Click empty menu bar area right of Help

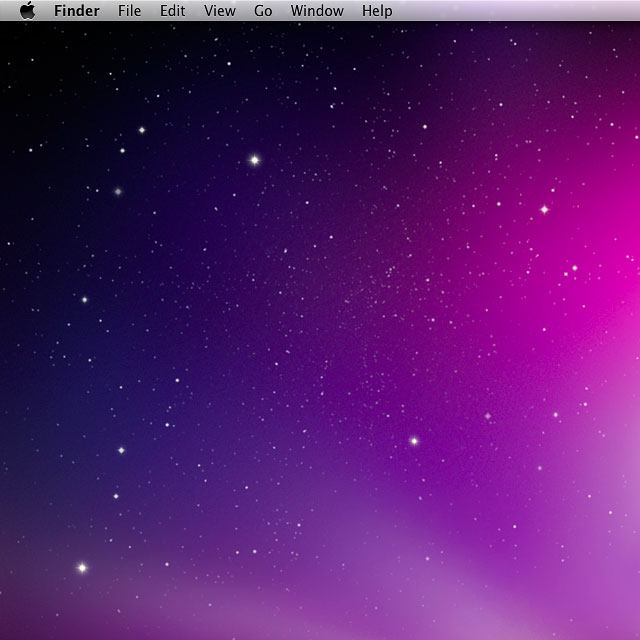click(520, 11)
